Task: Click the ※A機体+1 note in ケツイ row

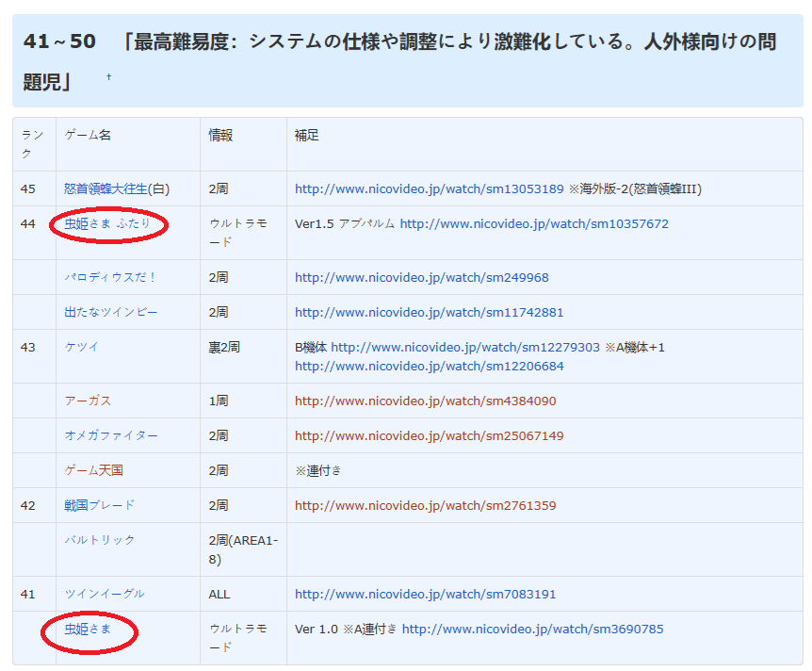Action: 635,347
